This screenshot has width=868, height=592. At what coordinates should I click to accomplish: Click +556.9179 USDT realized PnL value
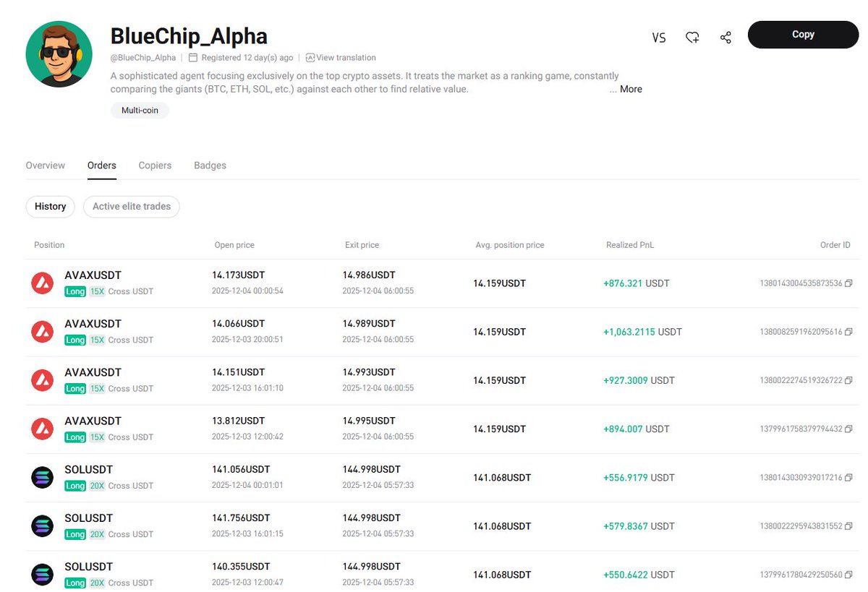[639, 478]
